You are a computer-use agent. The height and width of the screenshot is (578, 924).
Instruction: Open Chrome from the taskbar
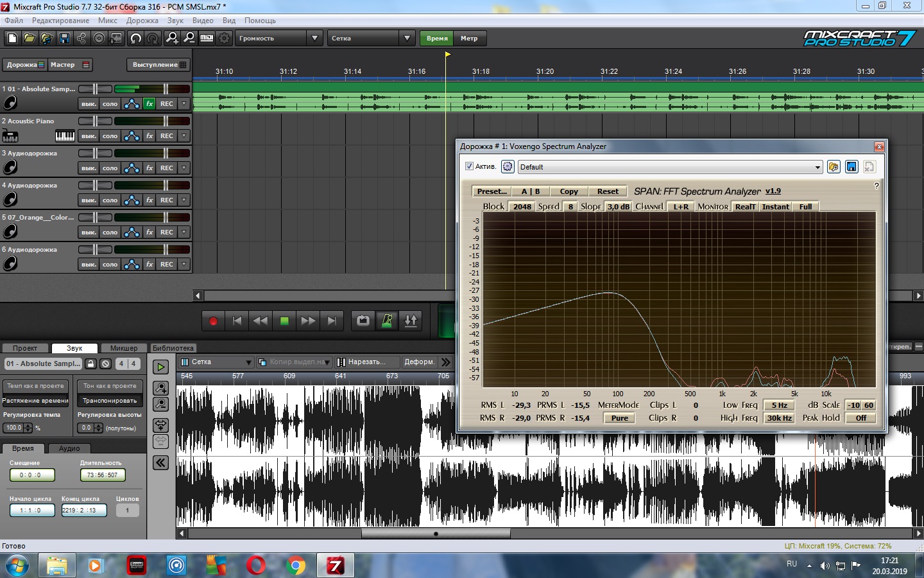296,566
